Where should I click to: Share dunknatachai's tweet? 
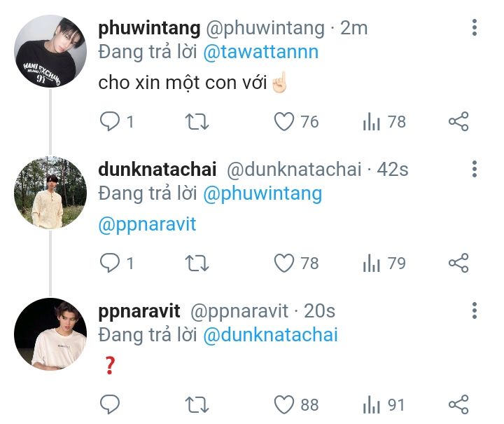[x=459, y=263]
